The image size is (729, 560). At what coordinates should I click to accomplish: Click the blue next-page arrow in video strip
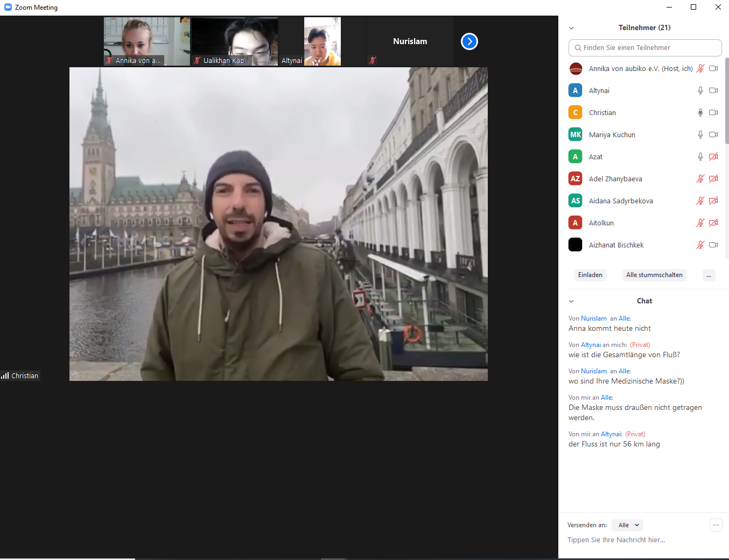pyautogui.click(x=469, y=41)
